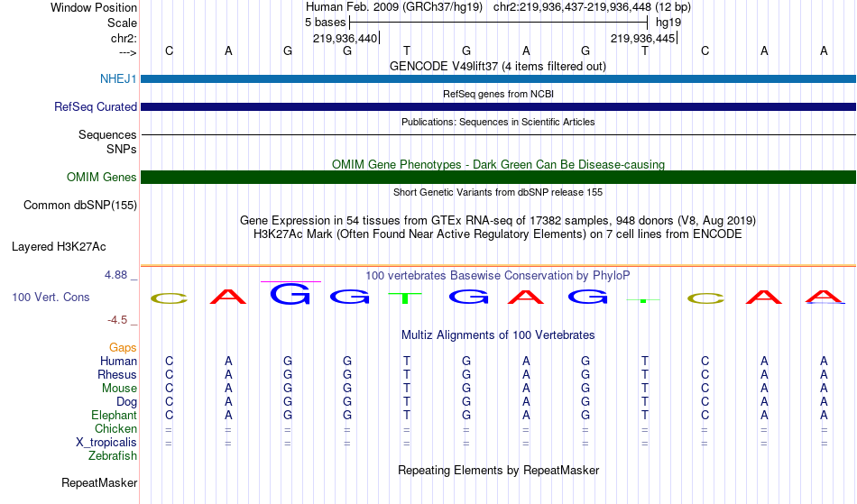Click the 219,936,440 coordinate marker
This screenshot has width=857, height=504.
point(346,38)
